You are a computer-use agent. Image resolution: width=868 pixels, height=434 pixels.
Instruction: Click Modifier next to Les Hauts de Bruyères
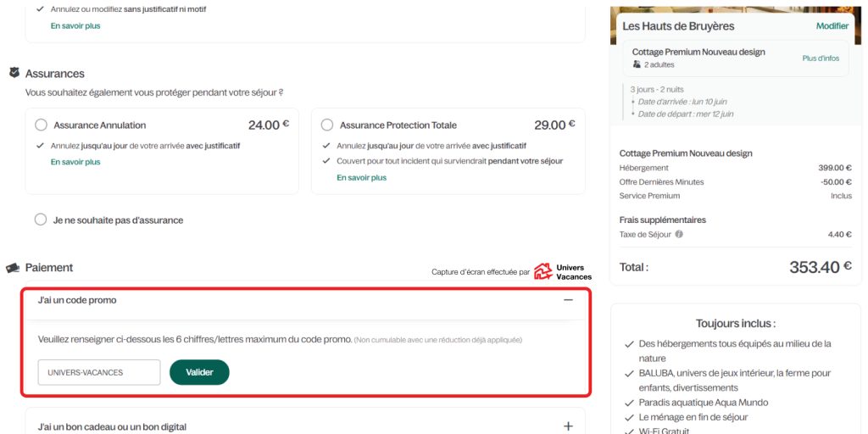(832, 26)
